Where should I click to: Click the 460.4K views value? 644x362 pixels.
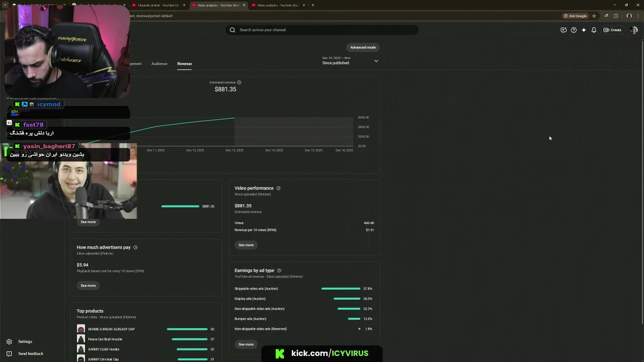369,223
